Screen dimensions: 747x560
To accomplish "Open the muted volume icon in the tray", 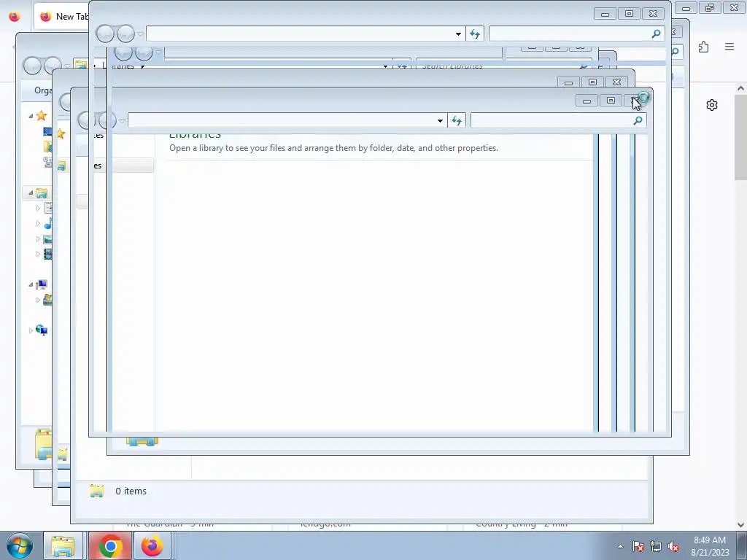I will tap(673, 547).
